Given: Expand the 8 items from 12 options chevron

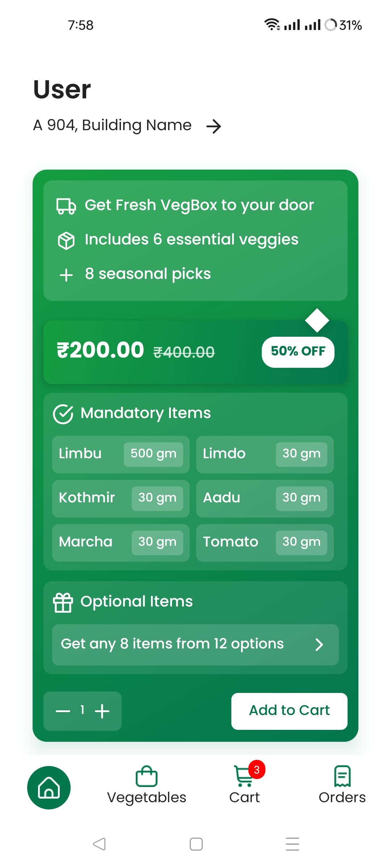Looking at the screenshot, I should tap(319, 644).
